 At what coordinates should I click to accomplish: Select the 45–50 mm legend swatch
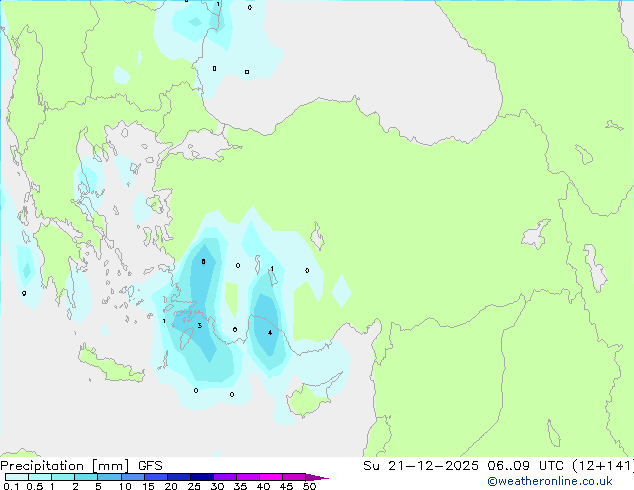pos(294,477)
